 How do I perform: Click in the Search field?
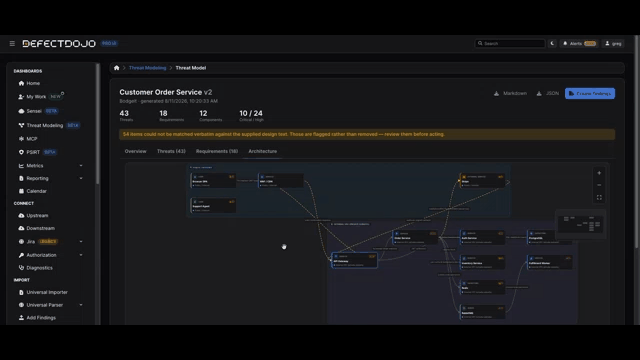[x=510, y=43]
